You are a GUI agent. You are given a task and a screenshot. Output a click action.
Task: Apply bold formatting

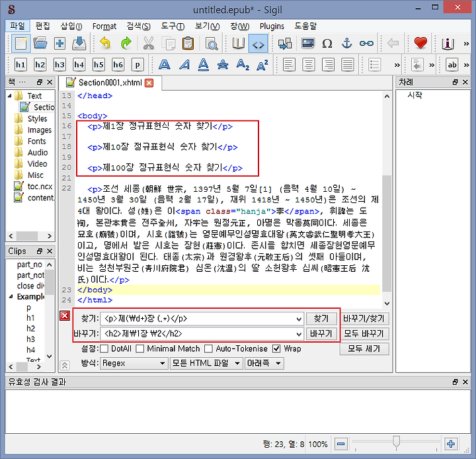(x=164, y=65)
